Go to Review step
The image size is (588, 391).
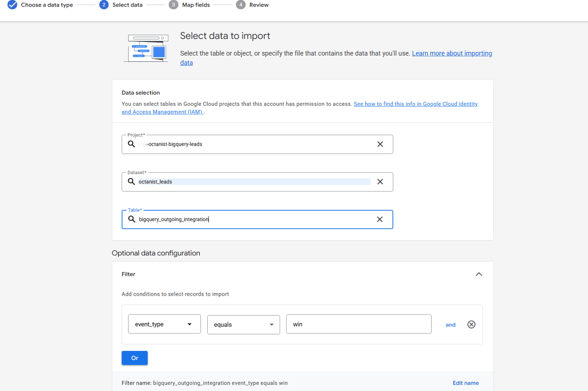[259, 5]
